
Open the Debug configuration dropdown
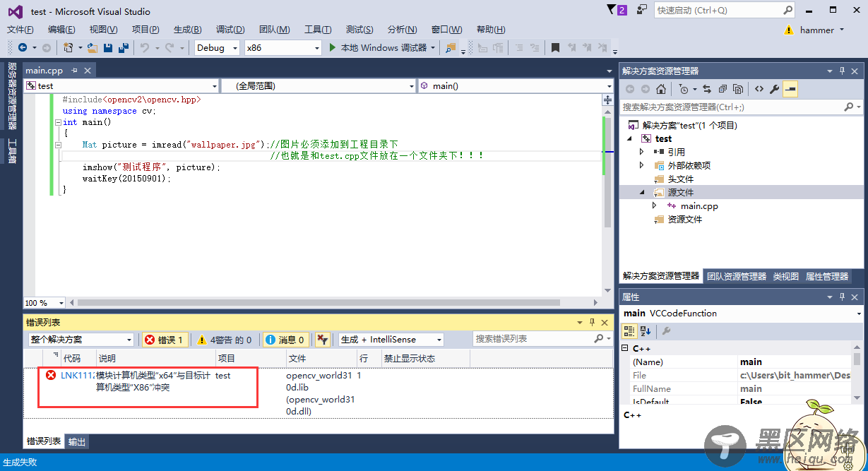click(216, 47)
